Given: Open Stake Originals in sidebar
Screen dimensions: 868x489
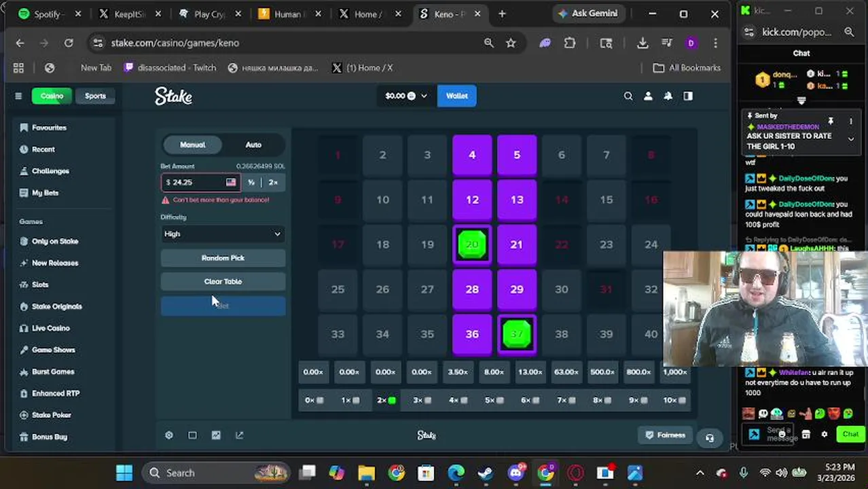Looking at the screenshot, I should 56,306.
